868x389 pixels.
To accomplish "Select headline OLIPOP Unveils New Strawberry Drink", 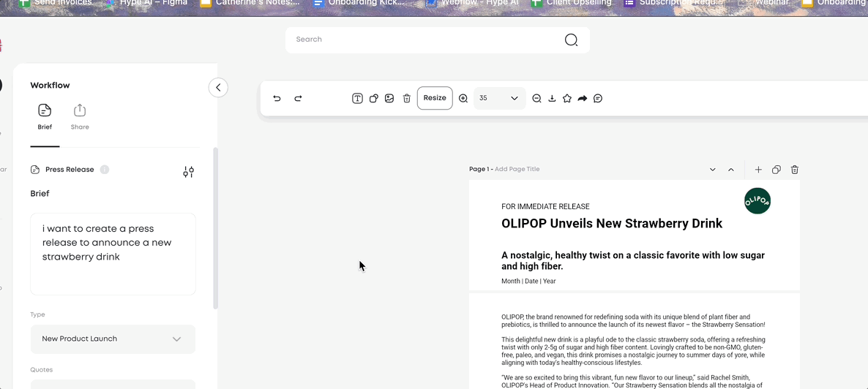I will [x=612, y=224].
